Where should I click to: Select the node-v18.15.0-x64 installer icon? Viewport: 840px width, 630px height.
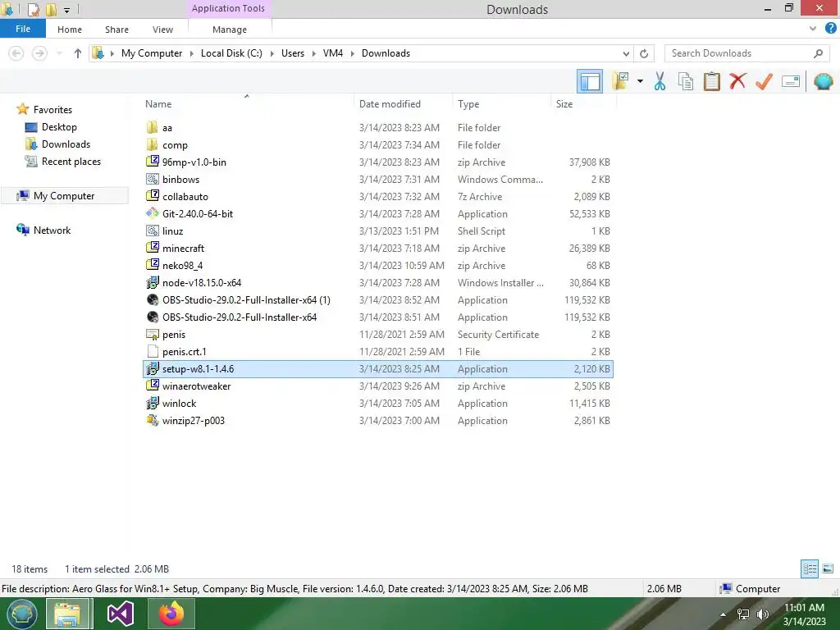click(152, 282)
